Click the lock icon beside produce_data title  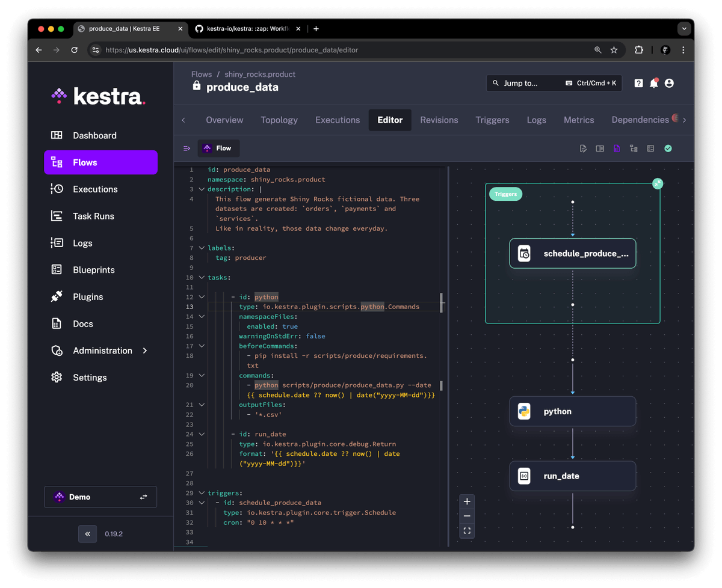tap(196, 87)
